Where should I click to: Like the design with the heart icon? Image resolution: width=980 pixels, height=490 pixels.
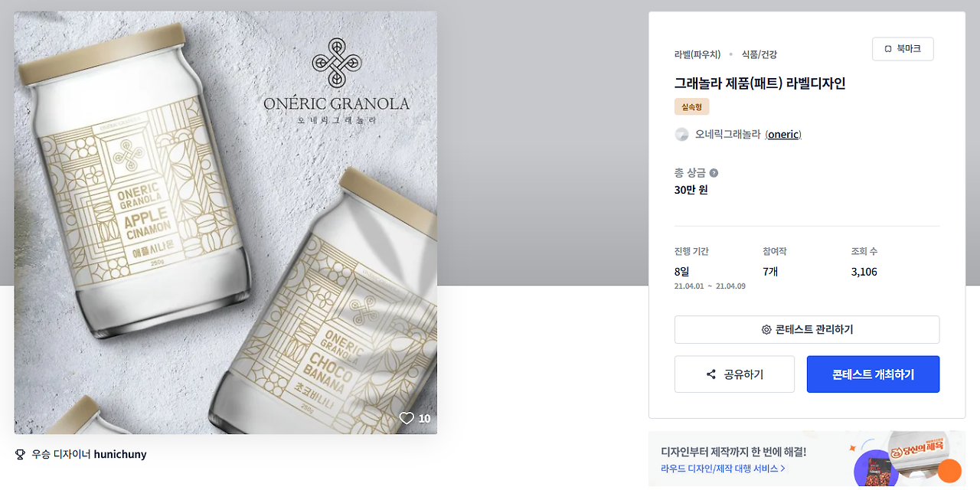coord(407,418)
